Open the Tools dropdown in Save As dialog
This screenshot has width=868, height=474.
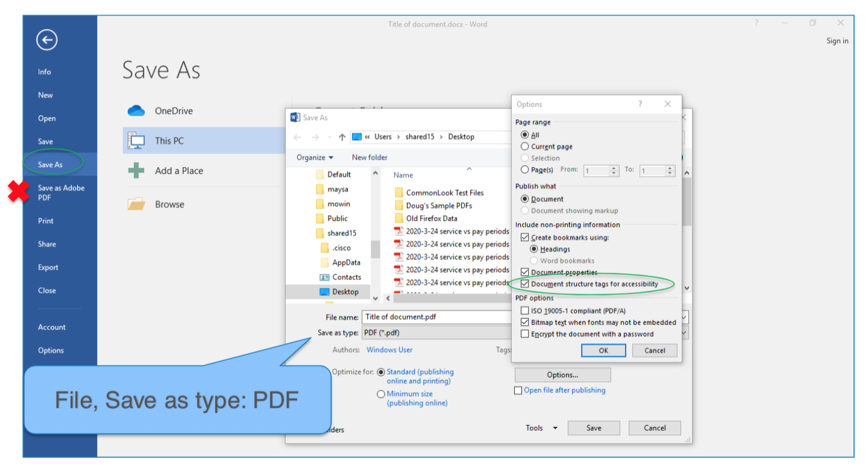tap(541, 428)
